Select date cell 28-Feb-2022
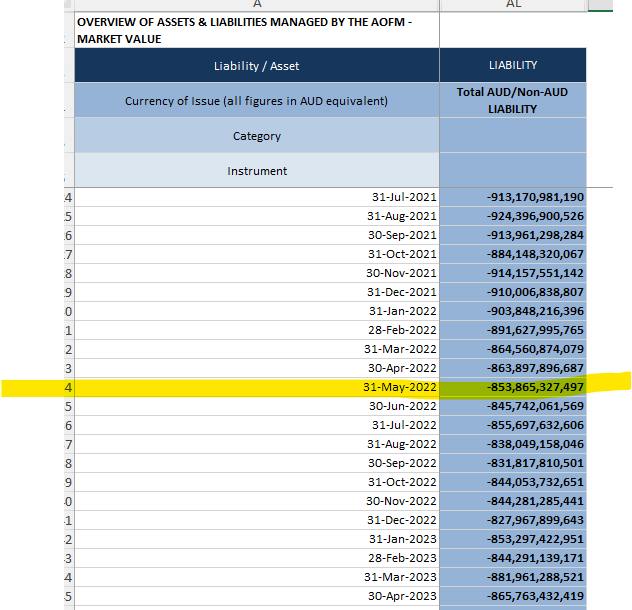 tap(257, 330)
